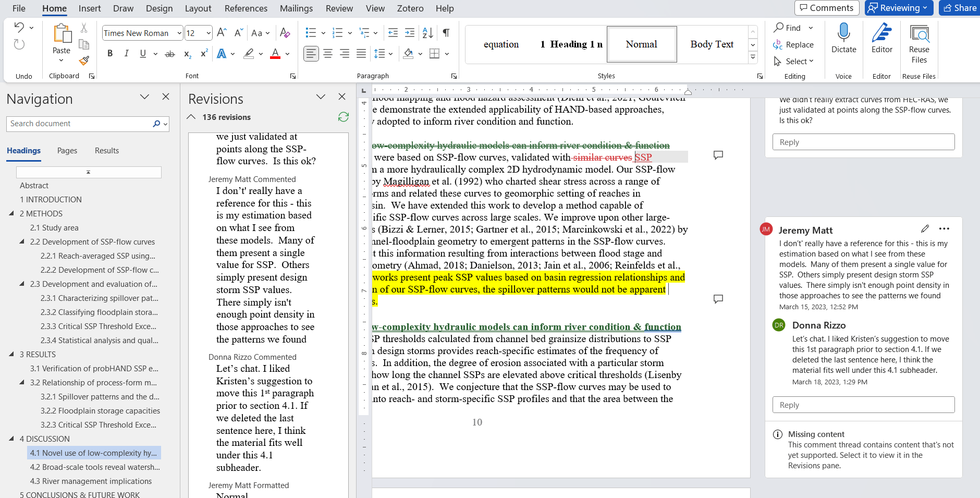This screenshot has width=980, height=498.
Task: Click the Format Painter icon
Action: (84, 60)
